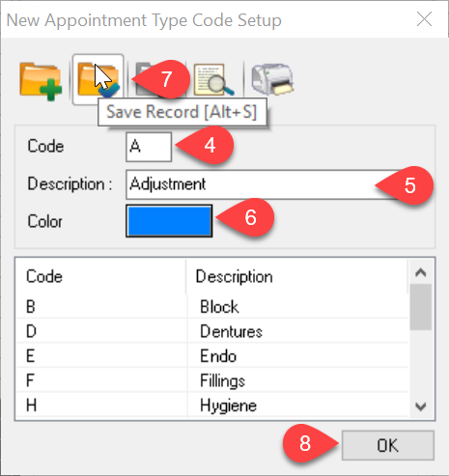The width and height of the screenshot is (449, 476).
Task: Click the Save Record folder icon
Action: pyautogui.click(x=98, y=79)
